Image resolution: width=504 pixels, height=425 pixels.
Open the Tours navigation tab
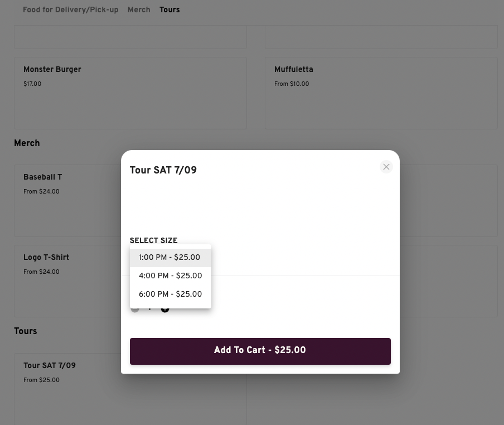169,9
